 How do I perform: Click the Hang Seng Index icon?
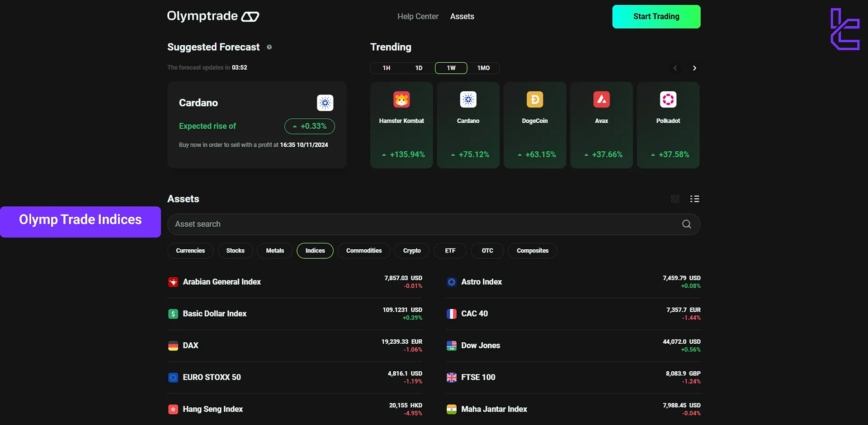(173, 410)
